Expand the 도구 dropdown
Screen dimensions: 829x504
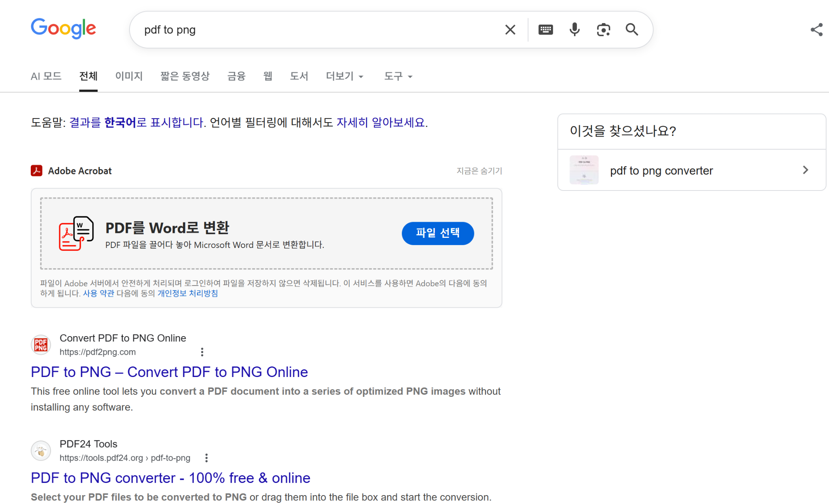pyautogui.click(x=398, y=76)
